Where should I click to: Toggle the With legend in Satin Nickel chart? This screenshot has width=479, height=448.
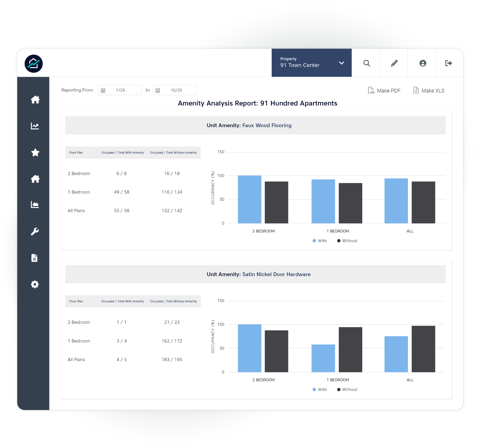pos(320,389)
